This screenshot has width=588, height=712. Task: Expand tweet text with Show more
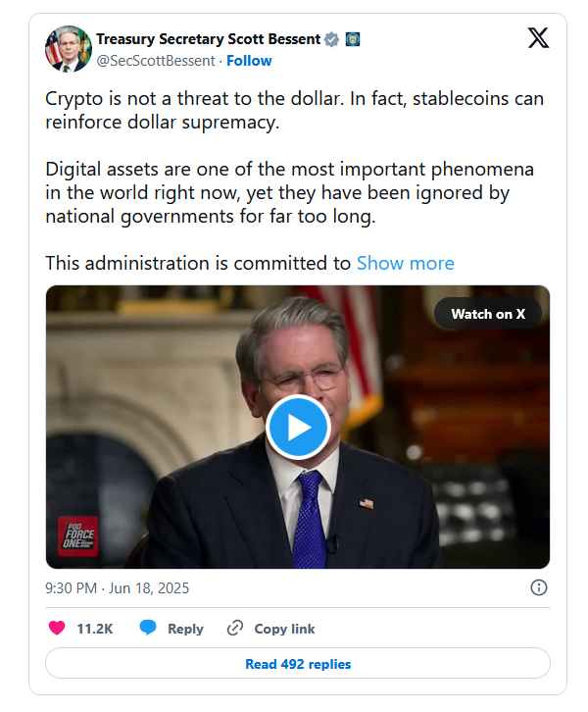(x=405, y=264)
